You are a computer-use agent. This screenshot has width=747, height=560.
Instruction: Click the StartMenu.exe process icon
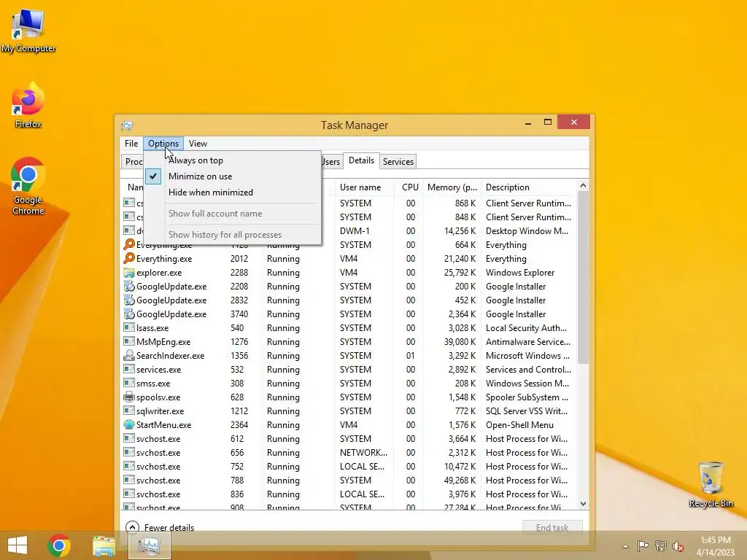[x=128, y=424]
